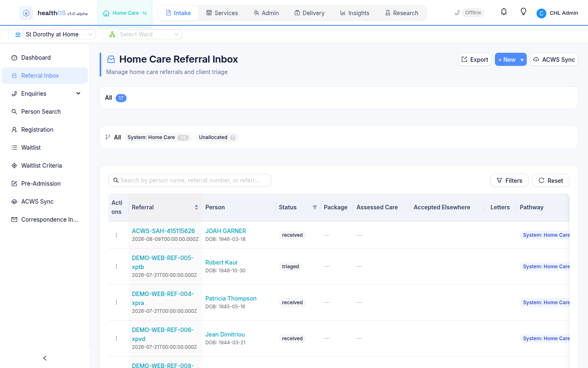Open referral link ACWS-SAH-415115626

click(163, 231)
